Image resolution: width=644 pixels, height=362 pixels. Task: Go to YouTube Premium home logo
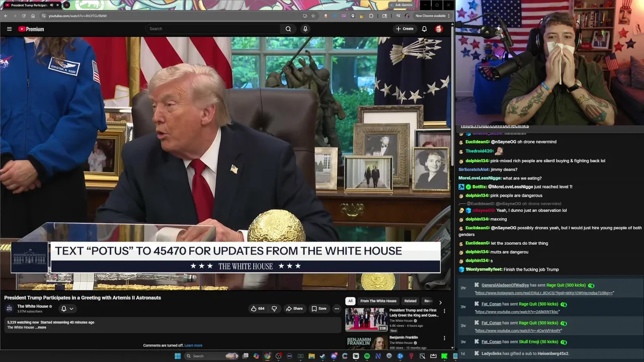[31, 29]
